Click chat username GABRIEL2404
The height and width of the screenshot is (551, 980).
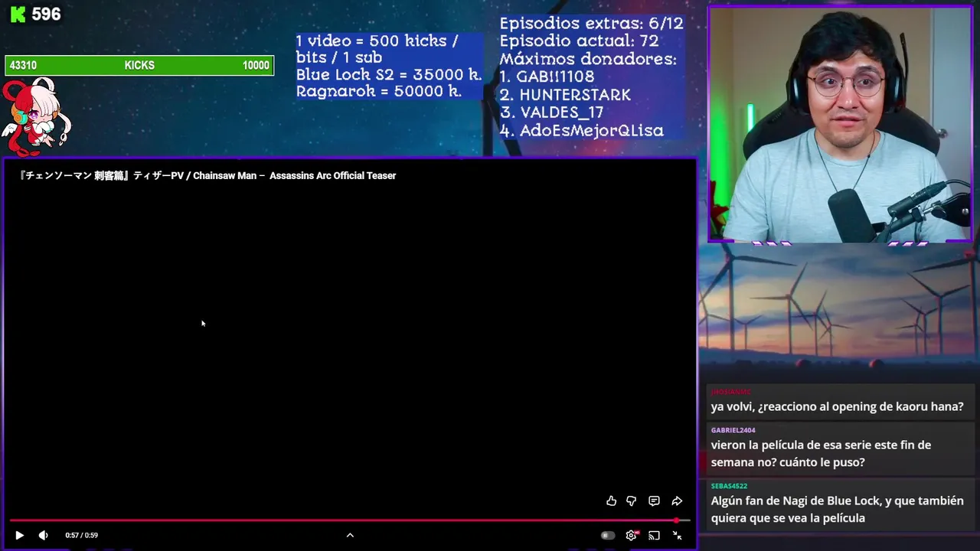tap(733, 430)
